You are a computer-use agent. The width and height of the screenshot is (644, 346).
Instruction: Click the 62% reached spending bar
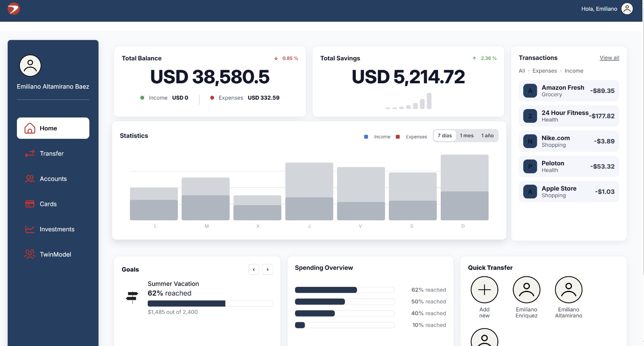tap(345, 290)
